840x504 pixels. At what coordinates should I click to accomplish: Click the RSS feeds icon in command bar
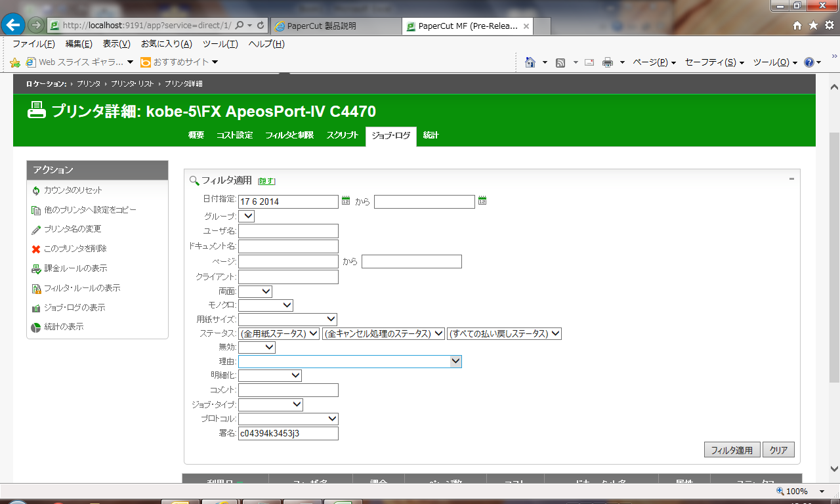[x=560, y=62]
